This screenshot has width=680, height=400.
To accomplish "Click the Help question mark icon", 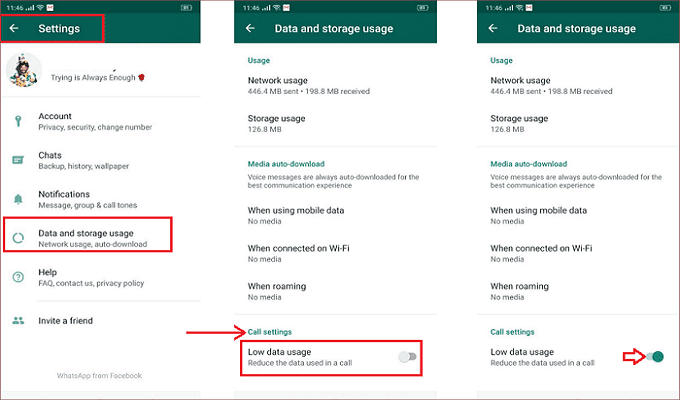I will 18,277.
